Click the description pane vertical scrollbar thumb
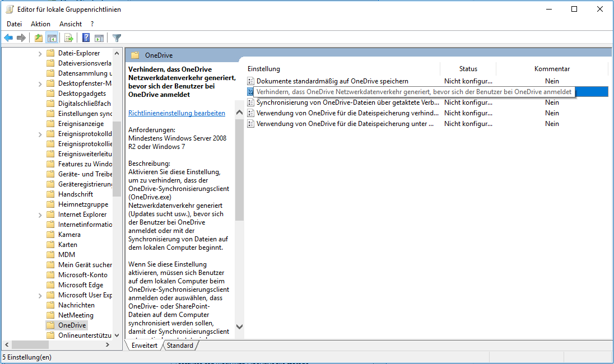Image resolution: width=614 pixels, height=364 pixels. (x=239, y=170)
